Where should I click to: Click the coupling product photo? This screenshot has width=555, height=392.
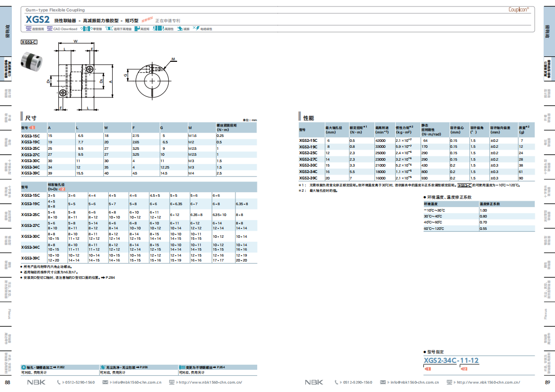(x=32, y=61)
